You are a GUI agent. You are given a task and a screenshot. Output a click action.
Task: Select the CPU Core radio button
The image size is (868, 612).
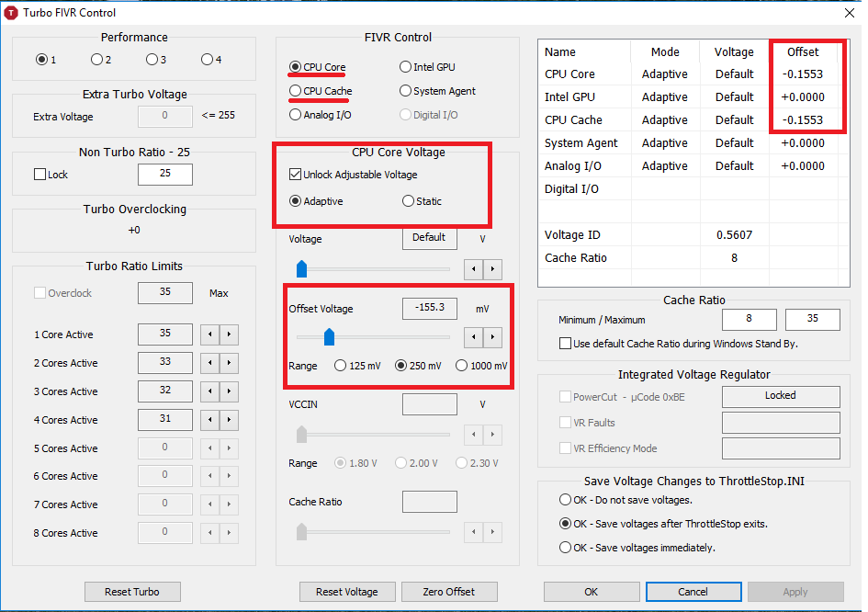(295, 67)
